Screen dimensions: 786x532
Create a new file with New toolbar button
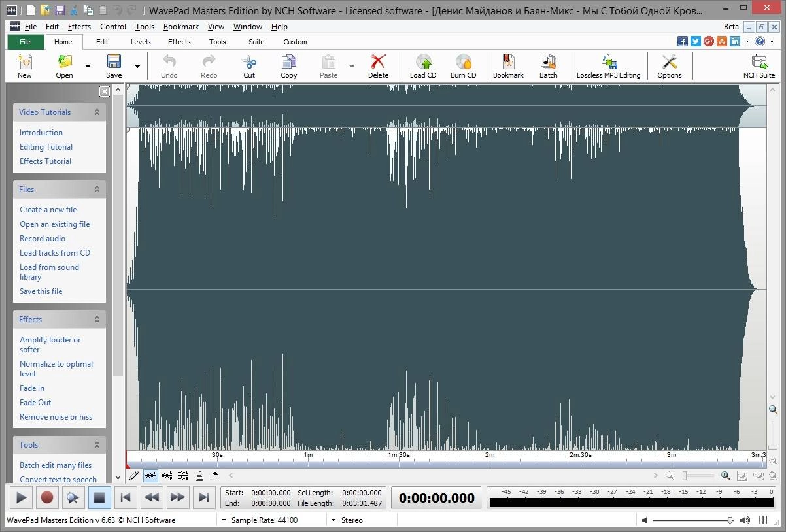tap(24, 66)
